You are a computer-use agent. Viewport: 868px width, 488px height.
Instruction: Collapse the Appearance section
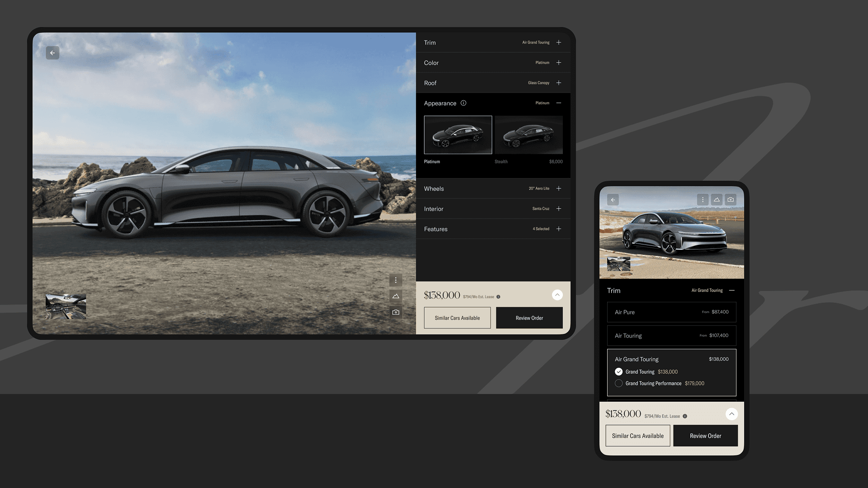559,103
